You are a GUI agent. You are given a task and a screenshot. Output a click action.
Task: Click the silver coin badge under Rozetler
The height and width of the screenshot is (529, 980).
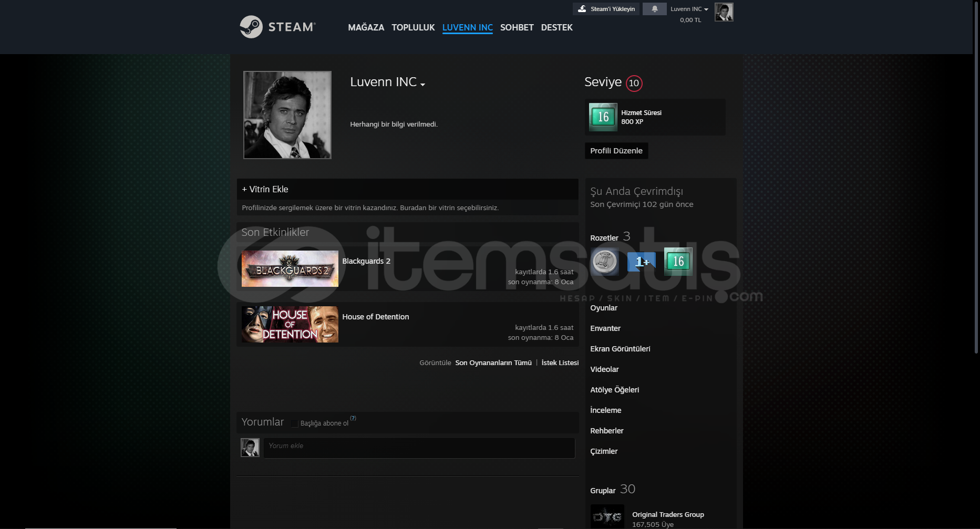[604, 262]
